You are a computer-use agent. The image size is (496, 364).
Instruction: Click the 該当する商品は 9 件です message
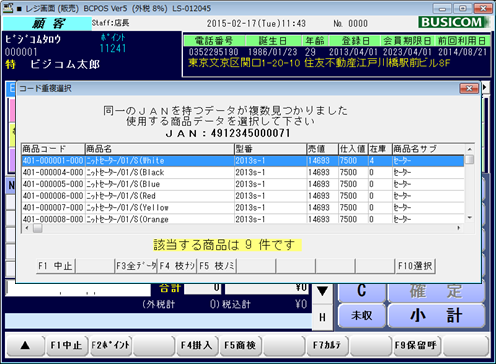tap(227, 245)
